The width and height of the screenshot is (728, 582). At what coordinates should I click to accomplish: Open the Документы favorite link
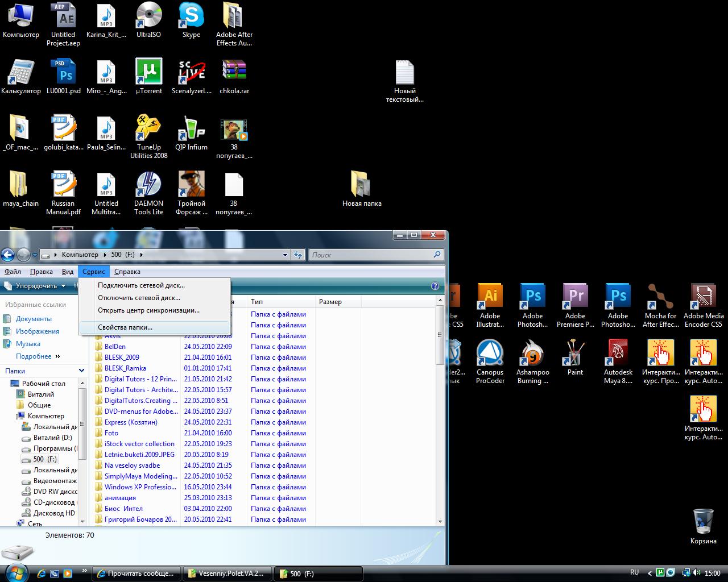pyautogui.click(x=34, y=319)
